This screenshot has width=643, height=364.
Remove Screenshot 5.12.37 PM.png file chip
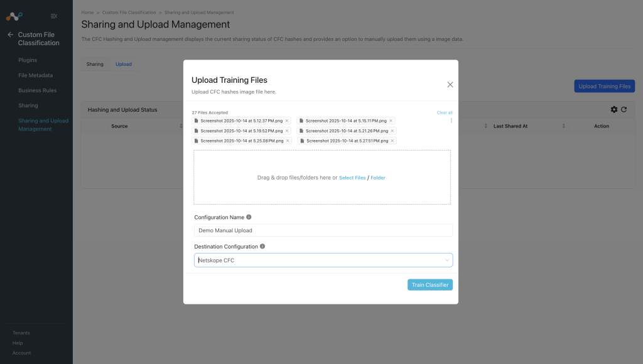pos(287,121)
